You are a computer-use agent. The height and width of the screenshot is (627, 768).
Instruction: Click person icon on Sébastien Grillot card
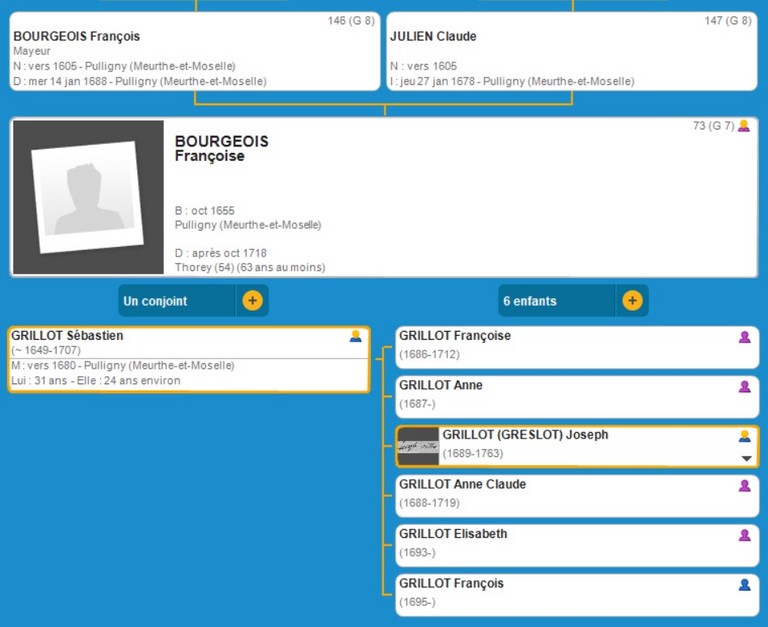356,337
